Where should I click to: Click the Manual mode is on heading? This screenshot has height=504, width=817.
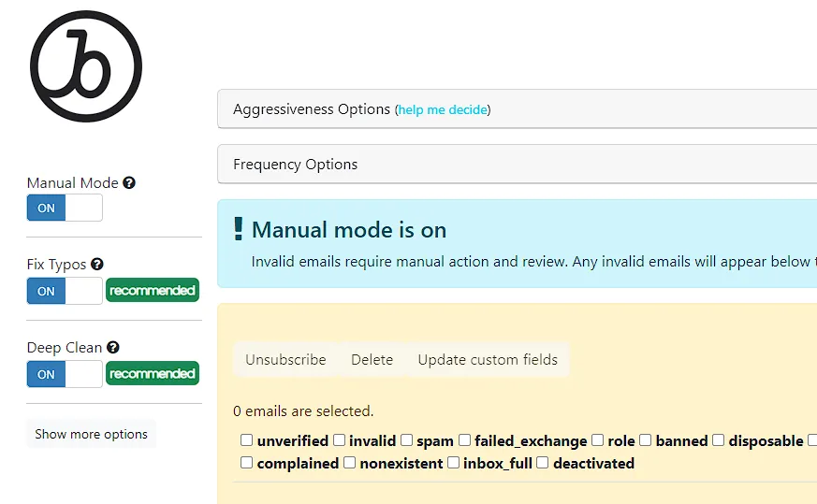click(x=349, y=230)
